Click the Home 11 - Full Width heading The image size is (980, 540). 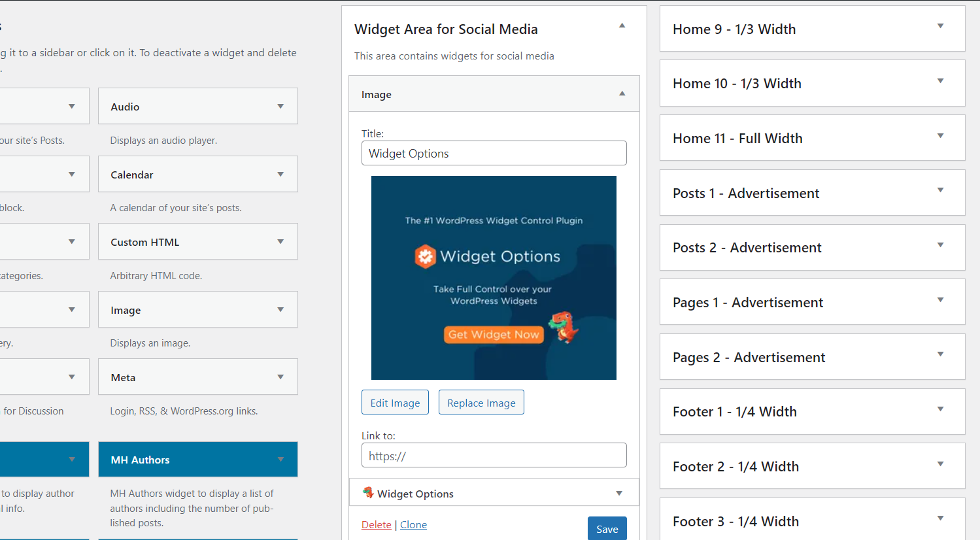pos(737,139)
